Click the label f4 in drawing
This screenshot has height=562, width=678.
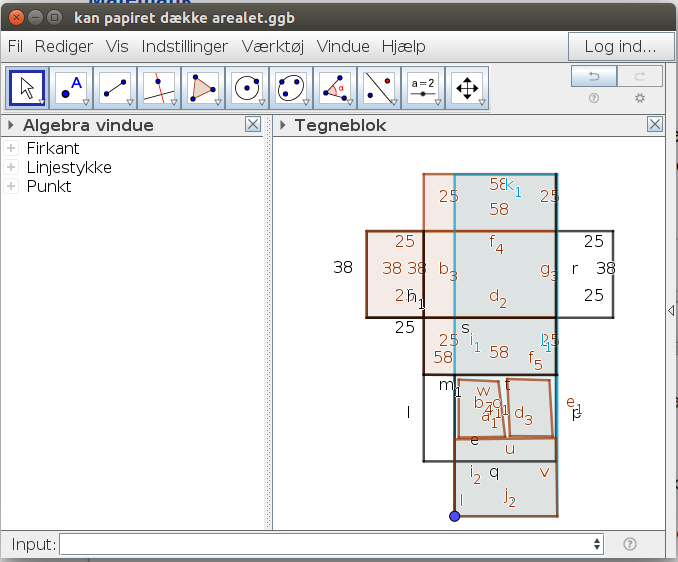click(496, 244)
